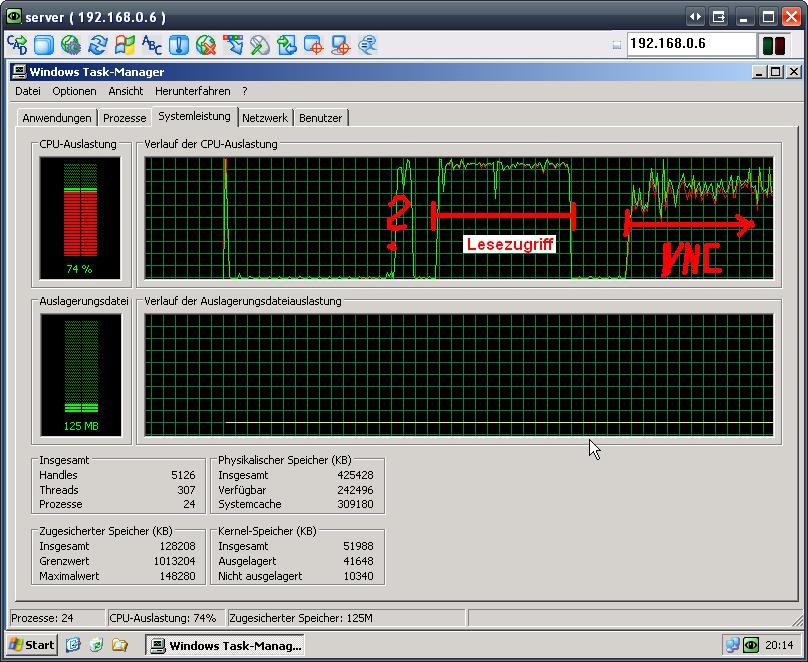
Task: Click the Systemcache value 309180
Action: 356,504
